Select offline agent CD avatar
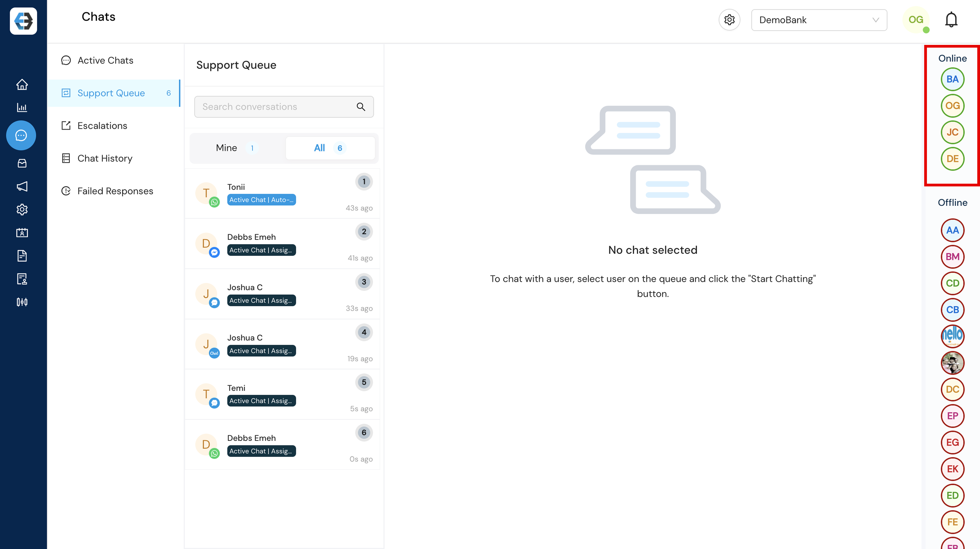Screen dimensions: 980x549 (952, 283)
